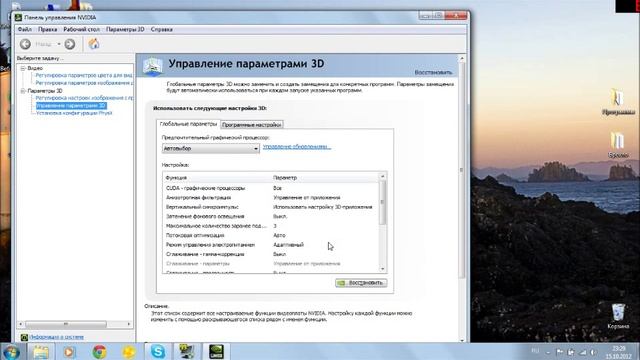Screen dimensions: 640x360
Task: Open the Recycle Bin (Корзина) on desktop
Action: pos(618,316)
